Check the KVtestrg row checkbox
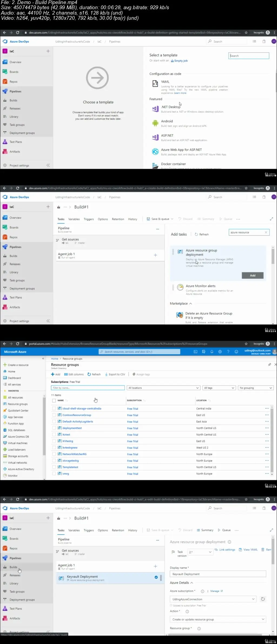 54,441
